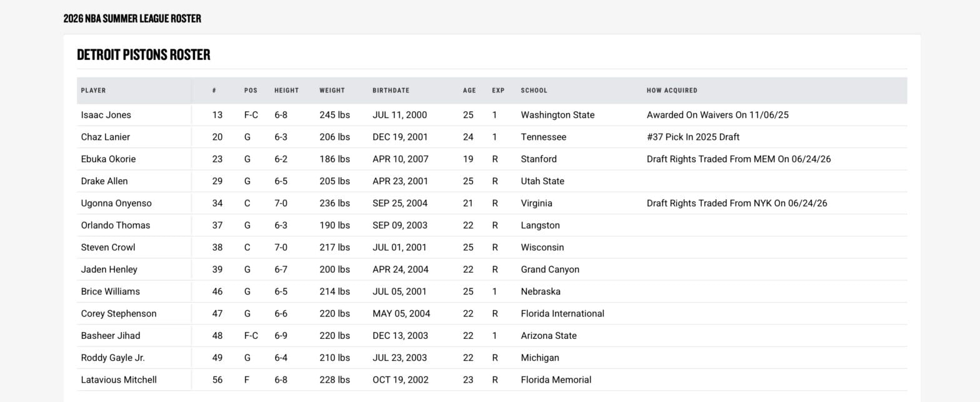Screen dimensions: 980x402
Task: Select the Langston school cell
Action: 540,225
